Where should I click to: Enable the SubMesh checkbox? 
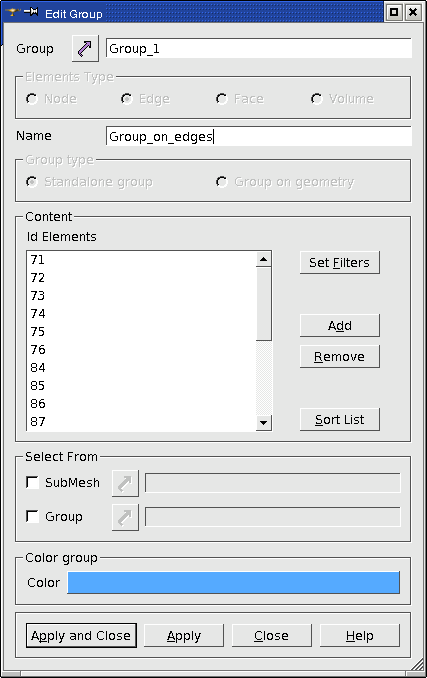[x=32, y=482]
